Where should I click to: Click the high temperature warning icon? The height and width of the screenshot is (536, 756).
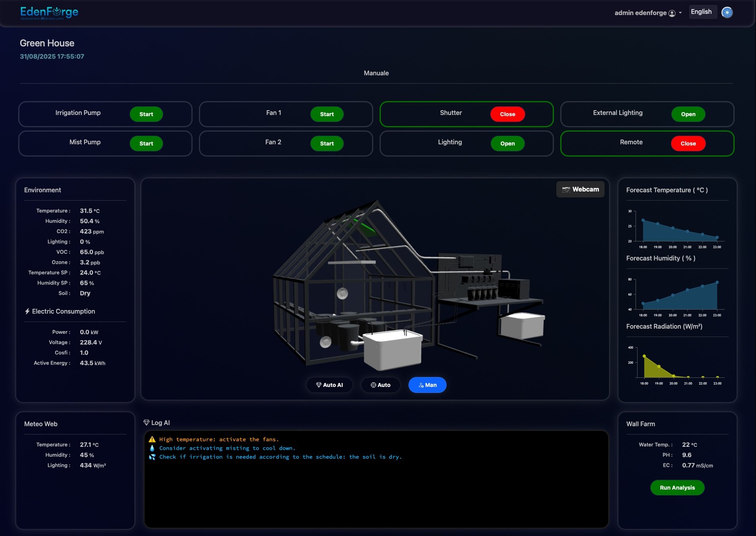point(152,439)
